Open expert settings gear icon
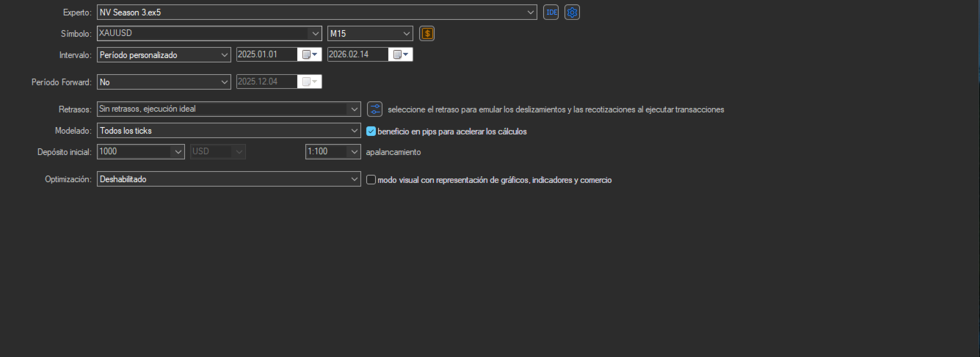980x357 pixels. pyautogui.click(x=572, y=12)
